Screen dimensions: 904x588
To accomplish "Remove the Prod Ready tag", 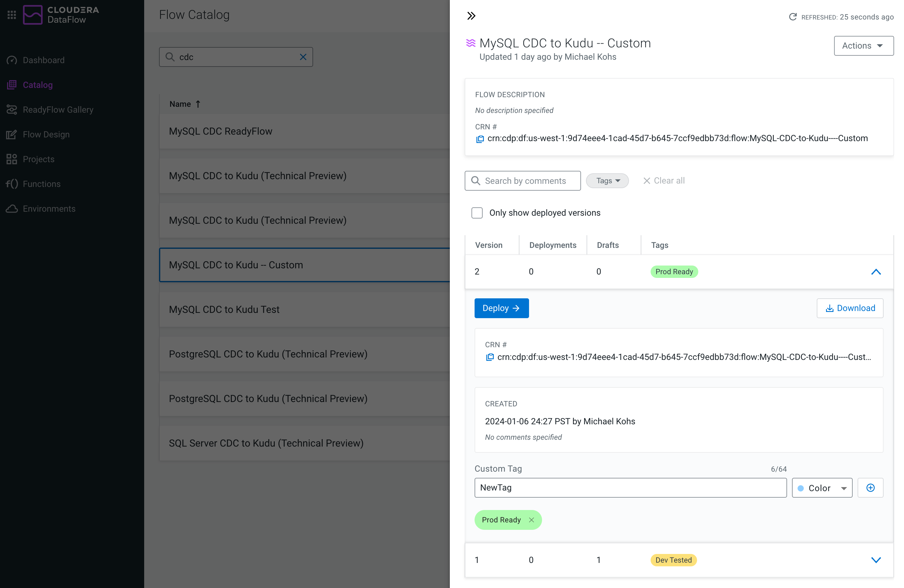I will 532,520.
